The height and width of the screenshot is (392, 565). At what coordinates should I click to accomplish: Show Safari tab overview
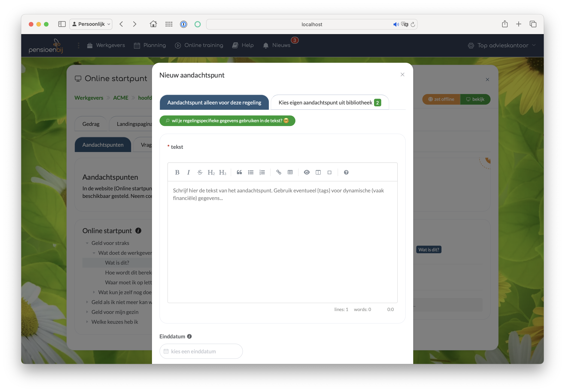coord(533,24)
